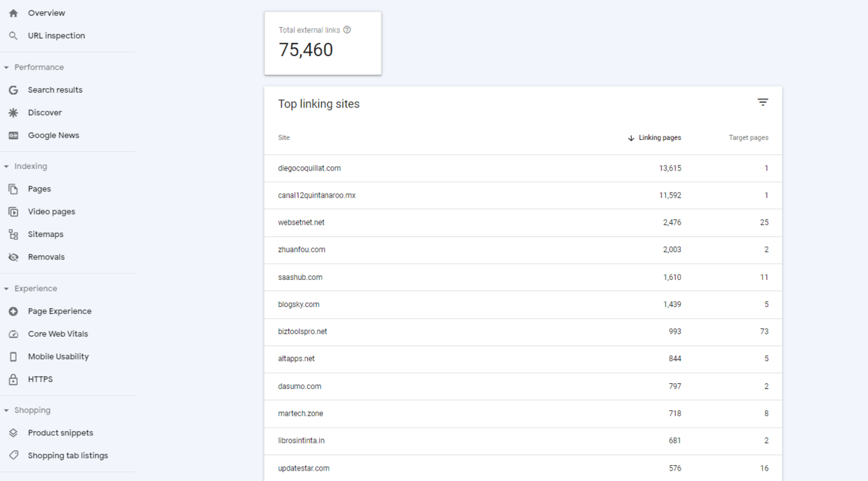Go to Sitemaps page
The height and width of the screenshot is (481, 868).
pos(45,234)
